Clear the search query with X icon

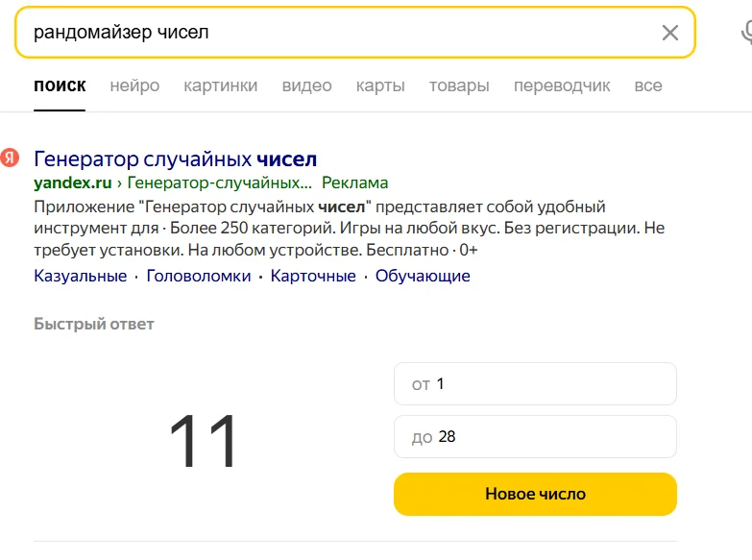tap(670, 33)
